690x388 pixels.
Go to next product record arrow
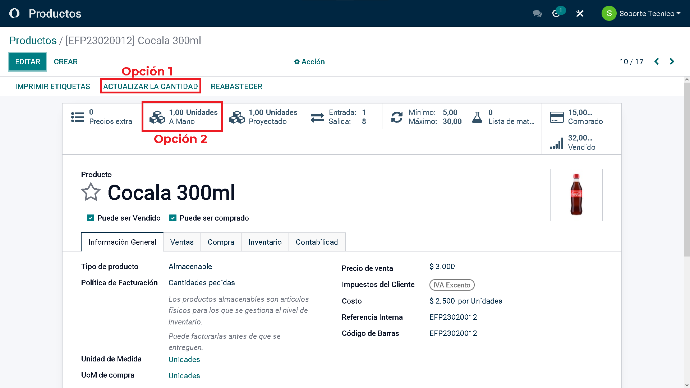(x=672, y=62)
